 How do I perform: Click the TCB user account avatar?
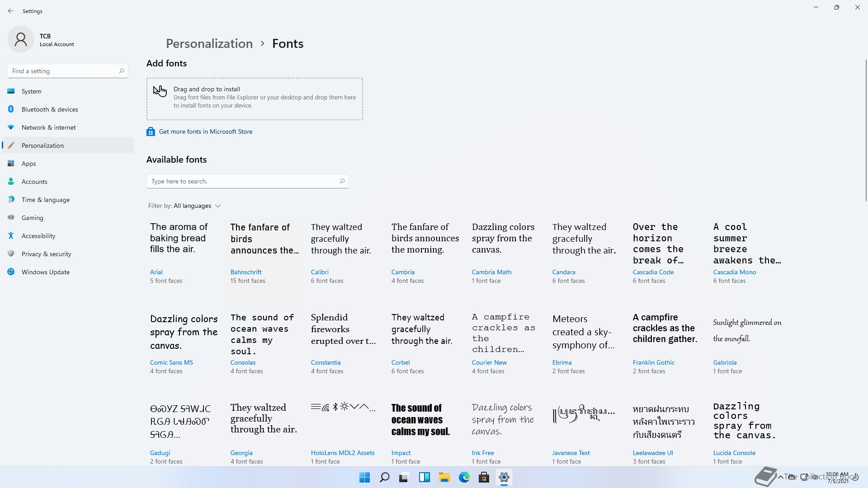(21, 39)
